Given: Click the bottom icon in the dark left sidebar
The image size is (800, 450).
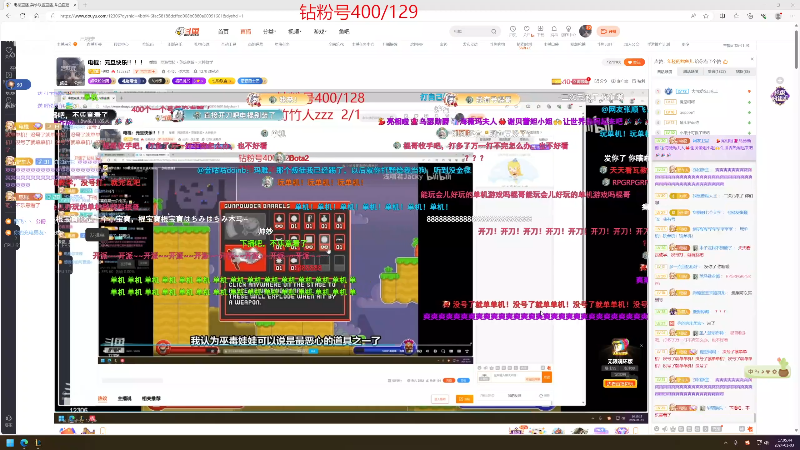Looking at the screenshot, I should [9, 420].
